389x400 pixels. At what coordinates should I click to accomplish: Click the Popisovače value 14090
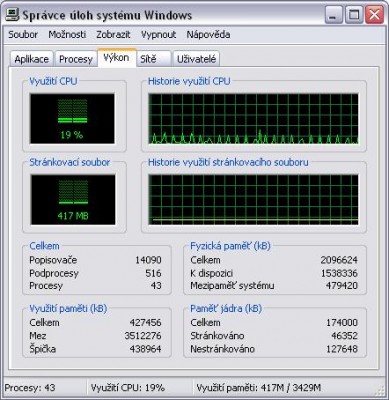point(148,260)
